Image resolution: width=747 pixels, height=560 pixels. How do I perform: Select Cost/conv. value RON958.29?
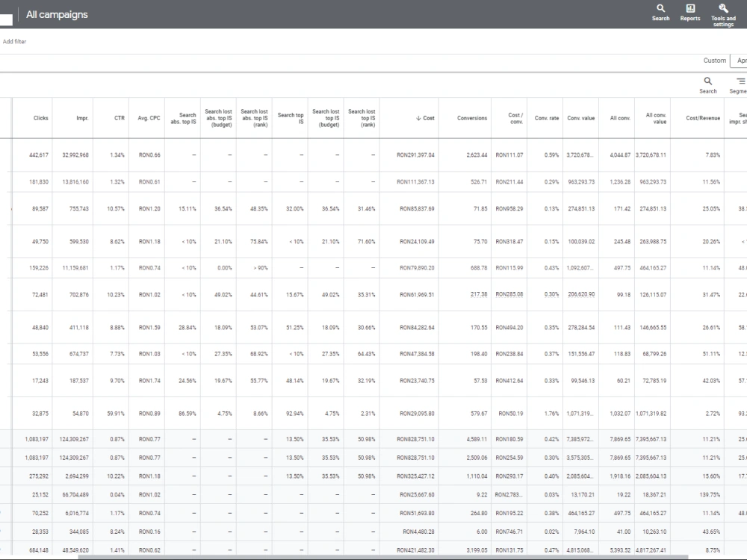pos(509,208)
